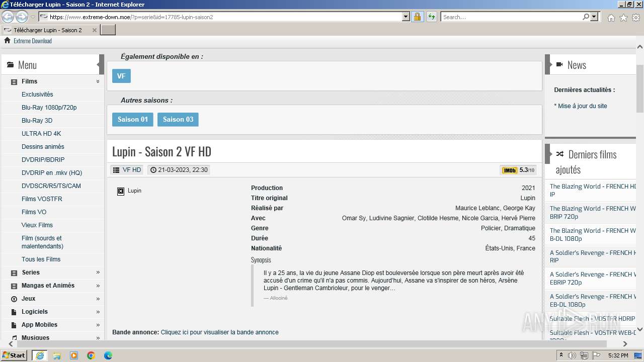Open the Tools gear icon
The height and width of the screenshot is (362, 644).
click(x=635, y=18)
